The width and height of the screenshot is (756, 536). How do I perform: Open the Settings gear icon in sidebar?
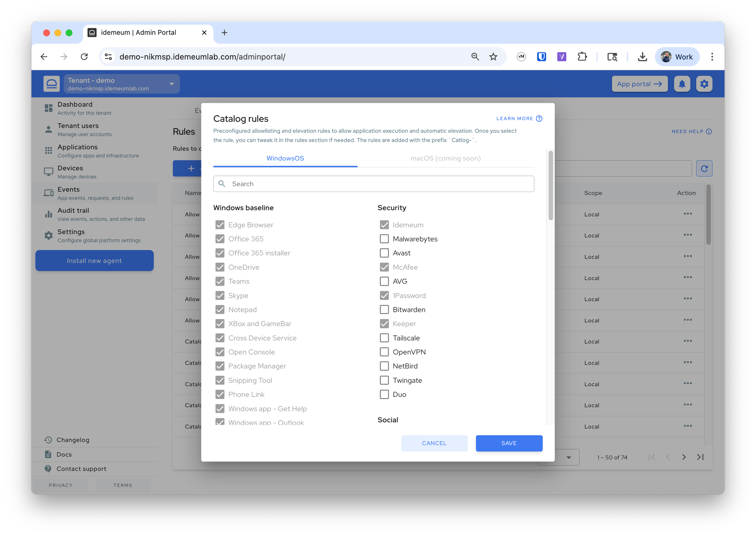pyautogui.click(x=48, y=235)
